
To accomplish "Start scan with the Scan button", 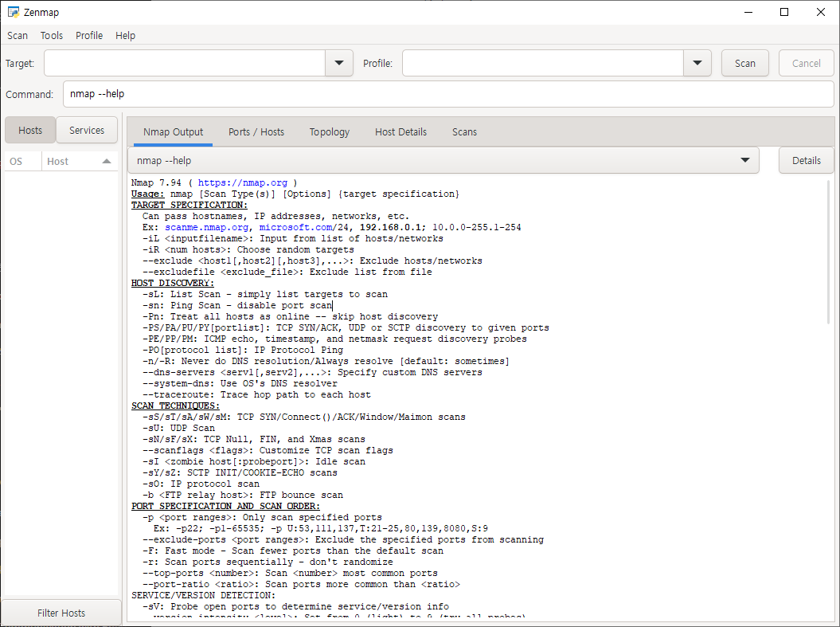I will 745,63.
